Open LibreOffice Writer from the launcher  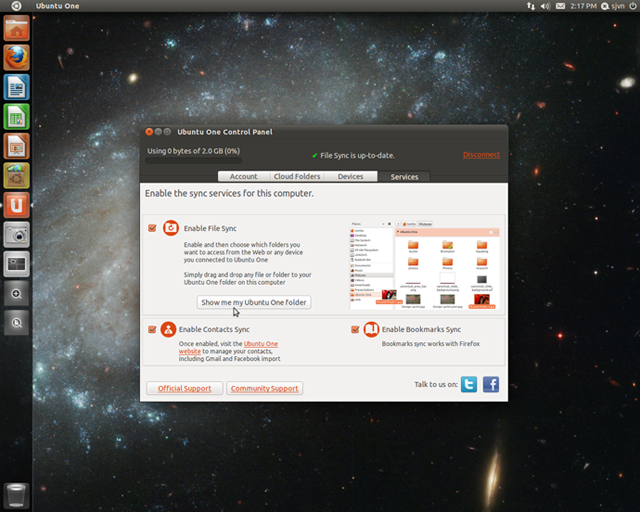(16, 87)
